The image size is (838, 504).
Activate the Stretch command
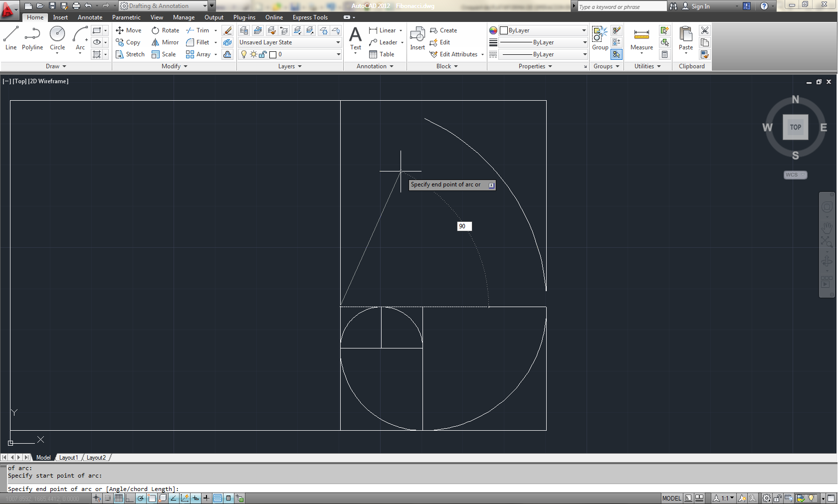130,54
